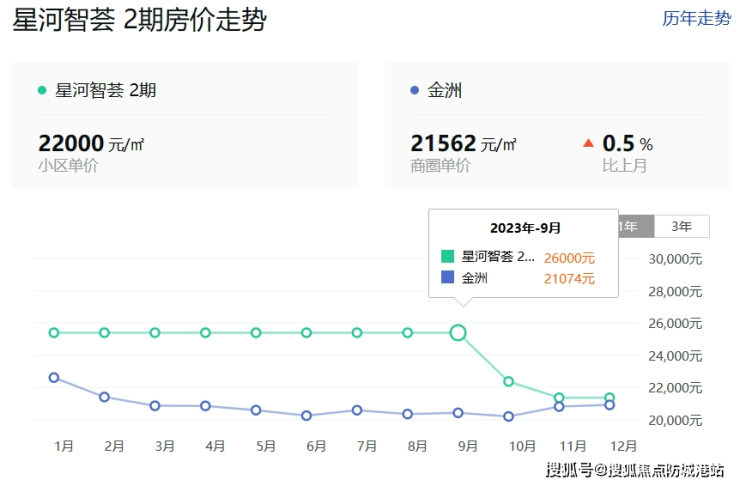Switch to the 3年 tab
Screen dimensions: 740x486
point(681,226)
